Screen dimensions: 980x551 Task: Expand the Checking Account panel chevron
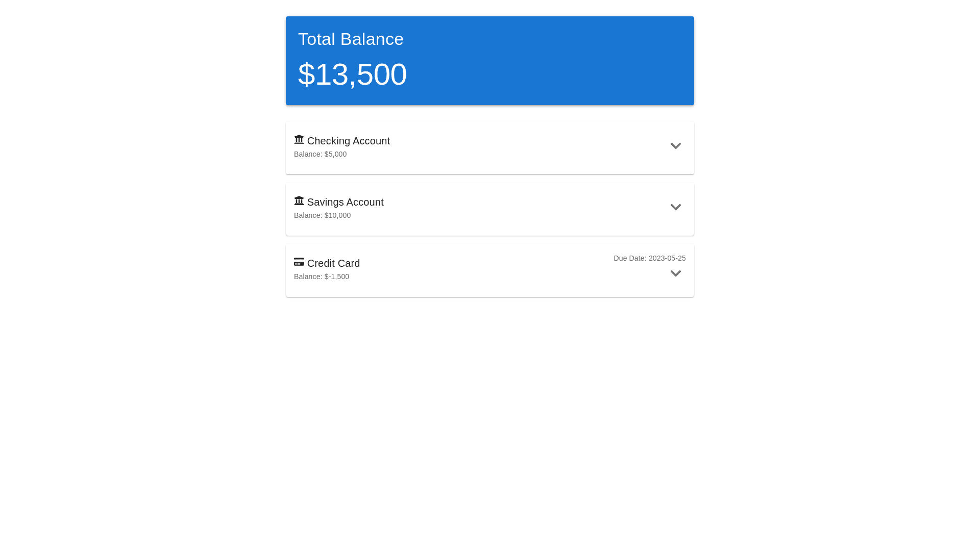click(x=675, y=146)
